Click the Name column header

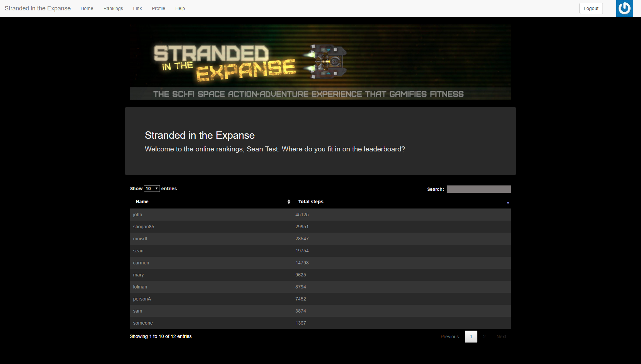click(x=211, y=202)
